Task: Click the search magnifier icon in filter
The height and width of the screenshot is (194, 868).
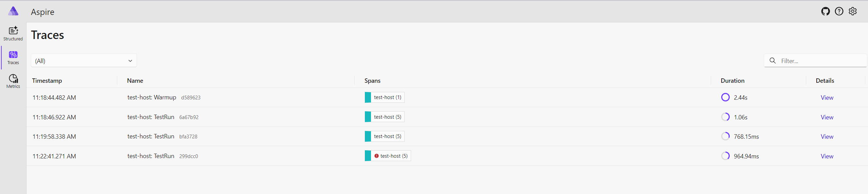Action: 773,61
